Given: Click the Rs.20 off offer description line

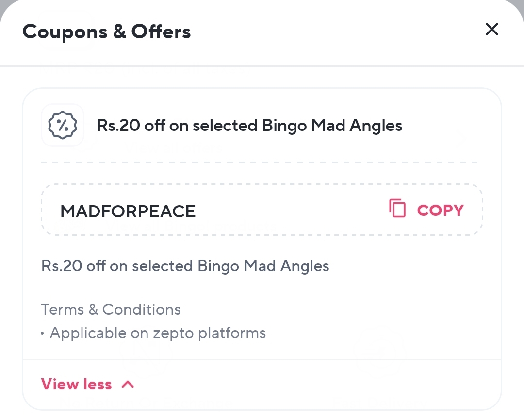Looking at the screenshot, I should (x=185, y=266).
